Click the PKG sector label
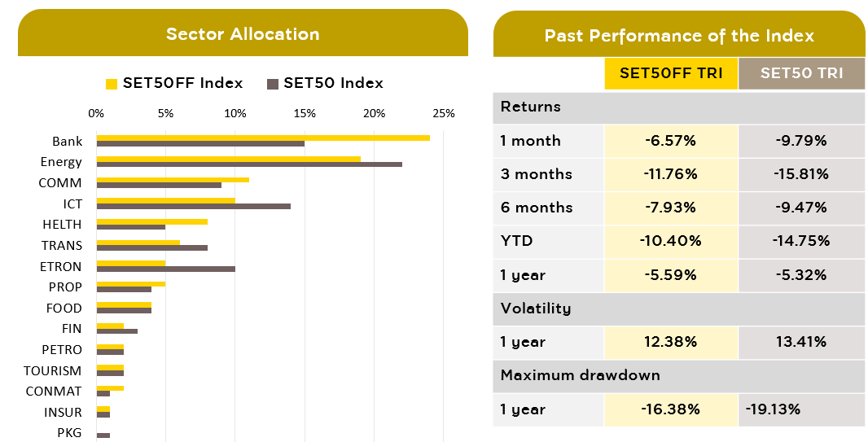Image resolution: width=868 pixels, height=442 pixels. (69, 432)
